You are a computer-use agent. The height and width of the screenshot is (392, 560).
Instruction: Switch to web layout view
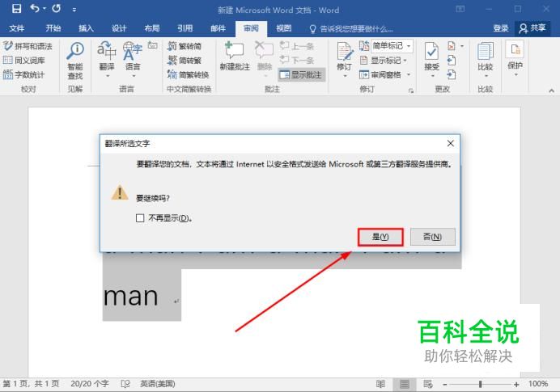pos(428,384)
